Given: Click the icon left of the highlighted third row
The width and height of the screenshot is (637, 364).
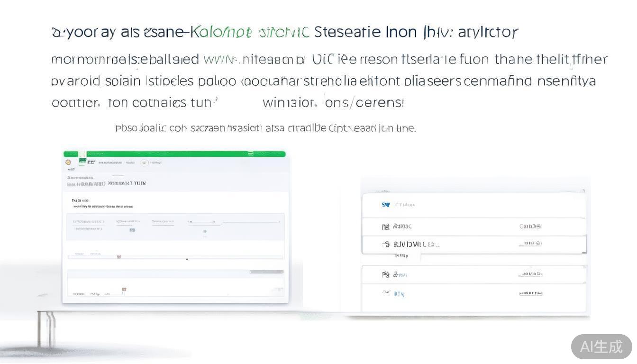Looking at the screenshot, I should point(386,245).
